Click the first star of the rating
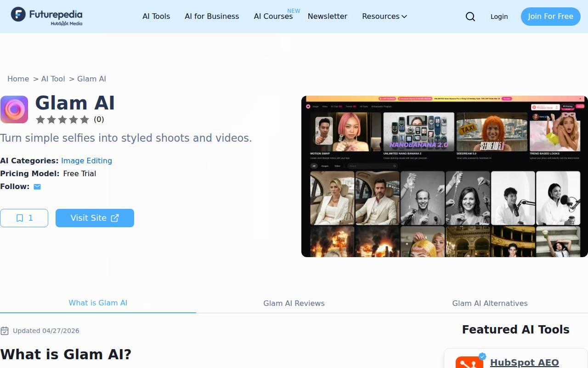This screenshot has height=368, width=588. [x=40, y=120]
